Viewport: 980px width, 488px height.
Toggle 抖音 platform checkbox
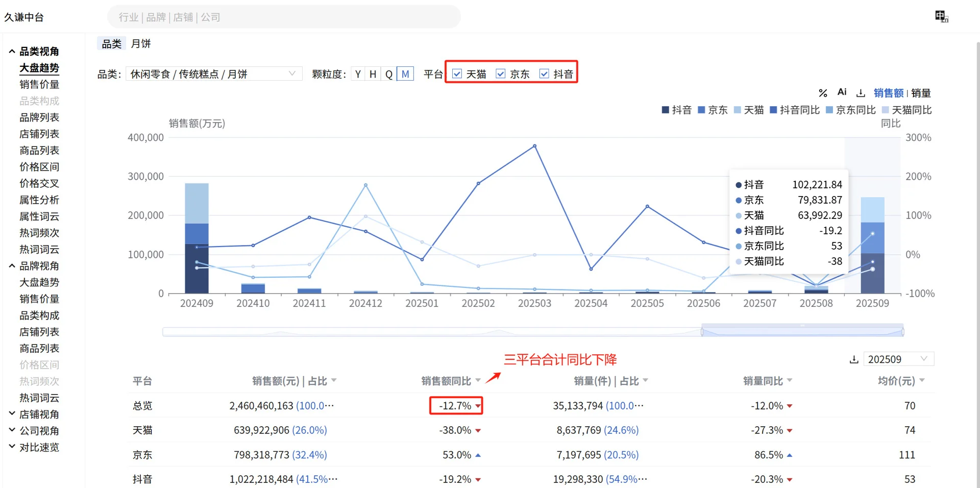pyautogui.click(x=545, y=74)
